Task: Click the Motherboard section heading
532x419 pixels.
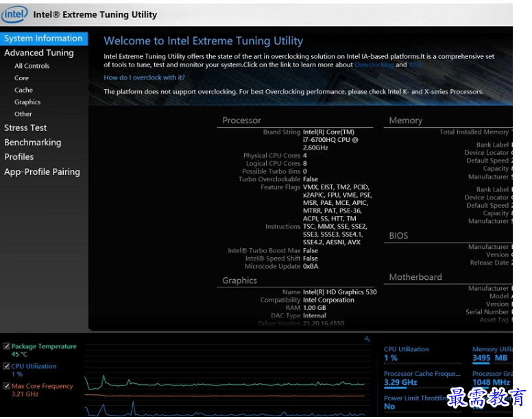Action: (415, 277)
